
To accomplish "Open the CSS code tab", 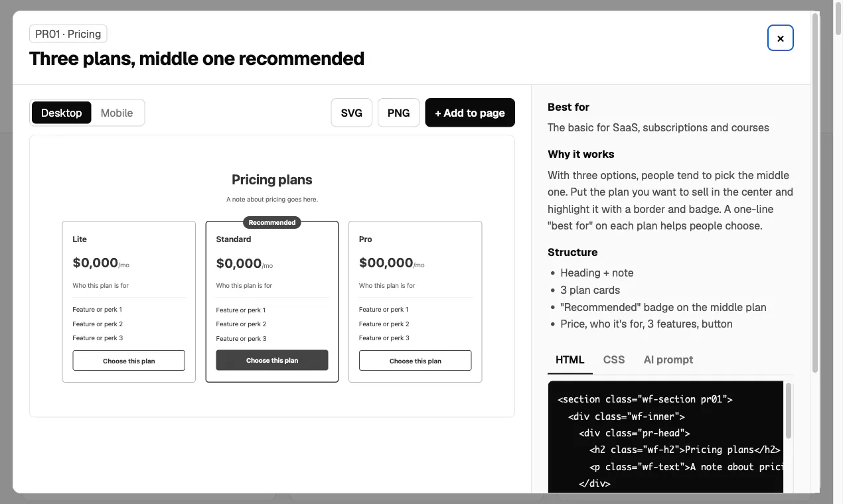I will click(x=614, y=359).
